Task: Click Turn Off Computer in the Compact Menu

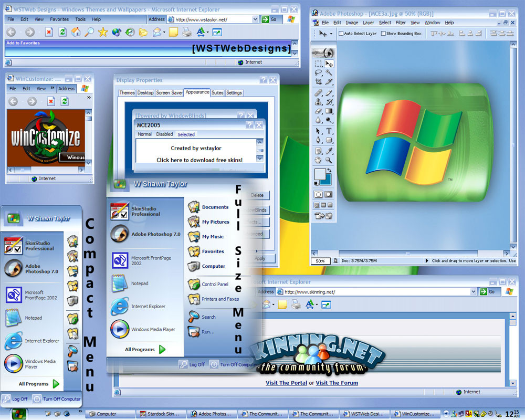Action: pyautogui.click(x=57, y=399)
